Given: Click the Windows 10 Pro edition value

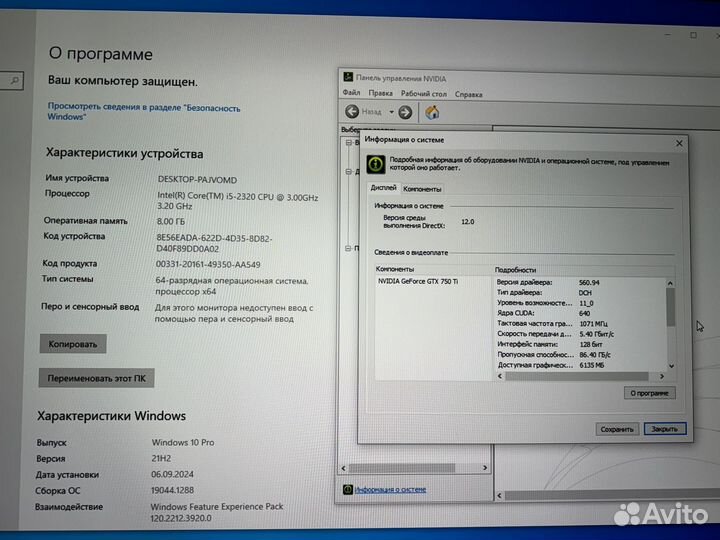Looking at the screenshot, I should pyautogui.click(x=183, y=443).
